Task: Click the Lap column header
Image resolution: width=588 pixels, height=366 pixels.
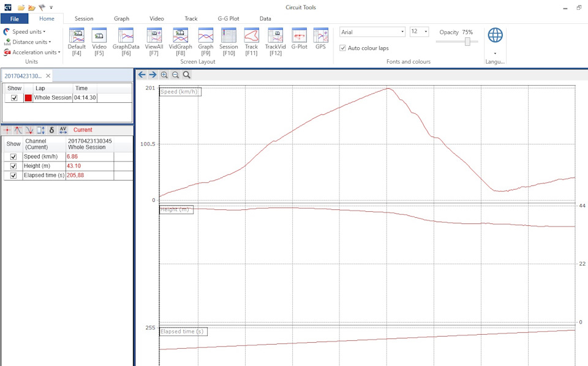Action: (53, 88)
